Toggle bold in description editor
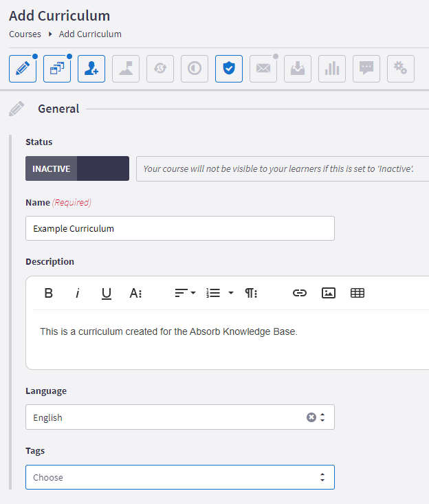Screen dimensions: 429x504 pyautogui.click(x=49, y=293)
